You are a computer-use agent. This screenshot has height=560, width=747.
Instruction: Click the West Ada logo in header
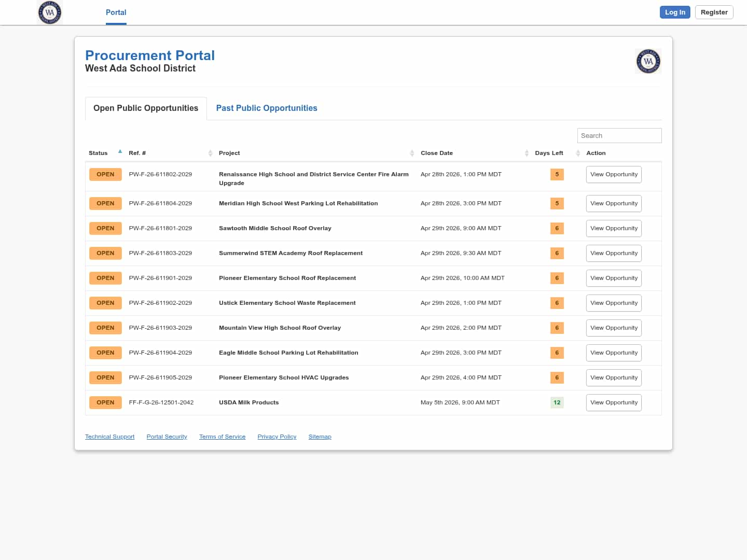click(50, 12)
